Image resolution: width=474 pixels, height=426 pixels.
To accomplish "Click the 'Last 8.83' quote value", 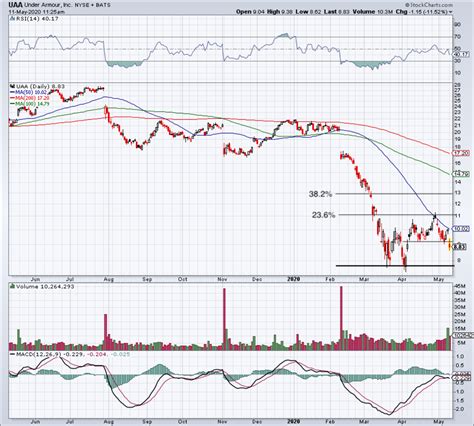I will pyautogui.click(x=336, y=11).
